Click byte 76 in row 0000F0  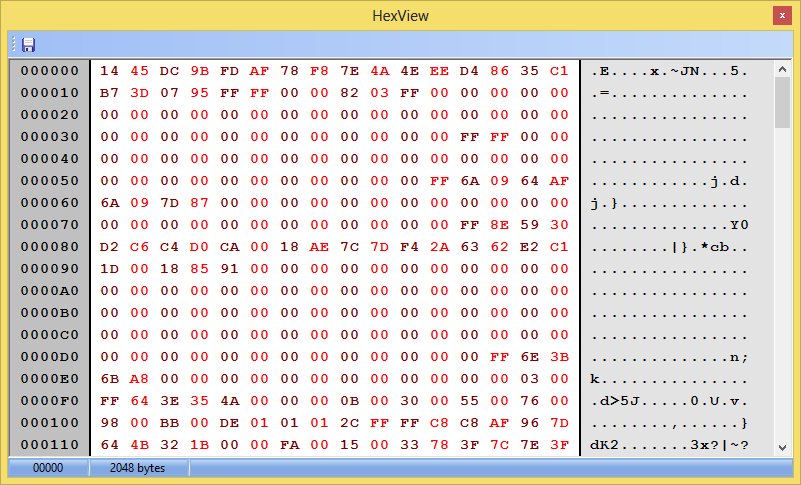530,400
